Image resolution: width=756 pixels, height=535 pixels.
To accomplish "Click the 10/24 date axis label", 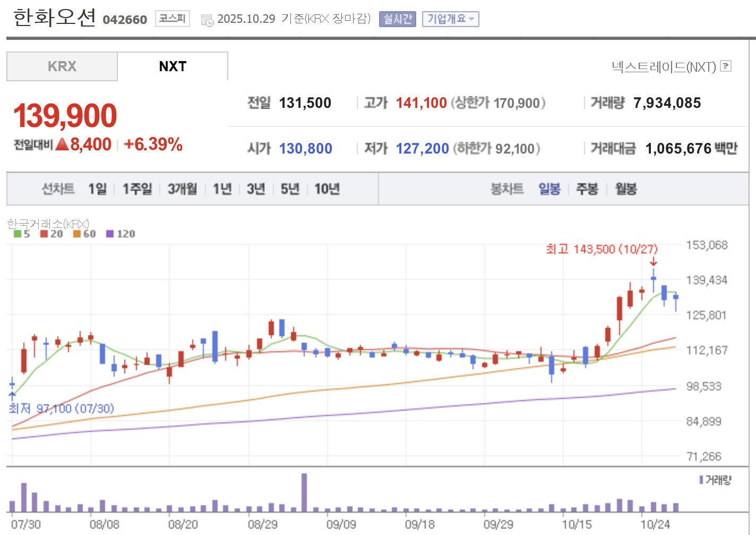I will [655, 524].
